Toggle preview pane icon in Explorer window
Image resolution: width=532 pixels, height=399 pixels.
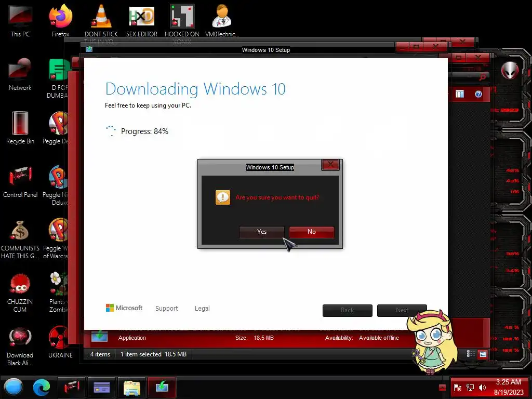point(460,94)
